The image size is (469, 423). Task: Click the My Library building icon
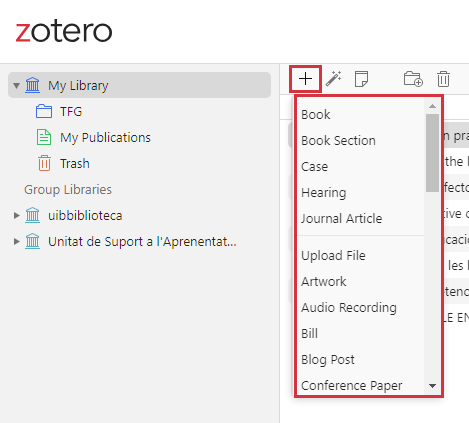coord(33,85)
